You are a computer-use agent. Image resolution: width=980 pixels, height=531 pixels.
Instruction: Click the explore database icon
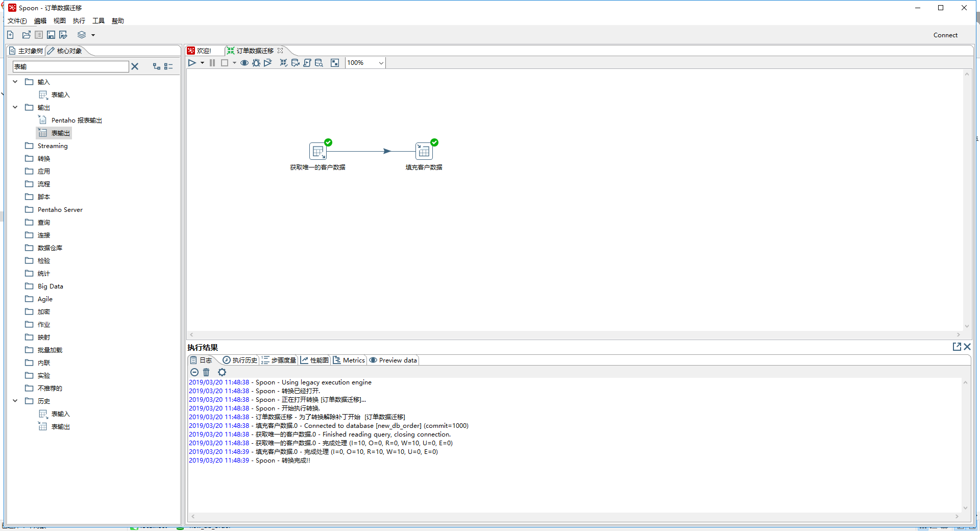tap(319, 63)
